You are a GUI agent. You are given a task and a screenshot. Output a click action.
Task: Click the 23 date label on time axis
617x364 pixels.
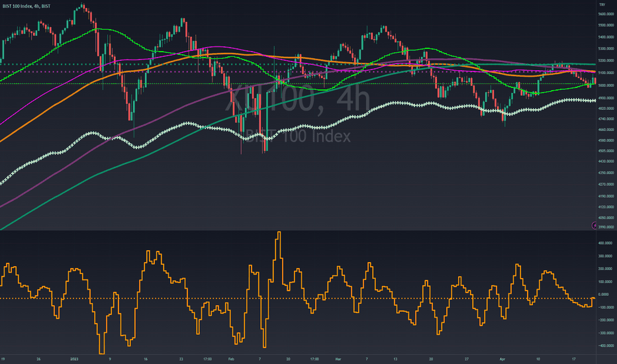(x=181, y=359)
